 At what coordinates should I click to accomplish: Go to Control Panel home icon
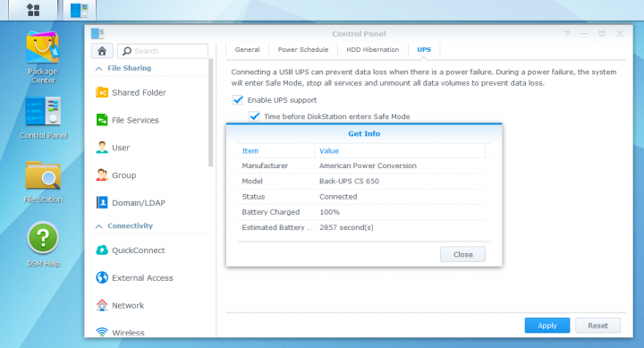tap(102, 51)
